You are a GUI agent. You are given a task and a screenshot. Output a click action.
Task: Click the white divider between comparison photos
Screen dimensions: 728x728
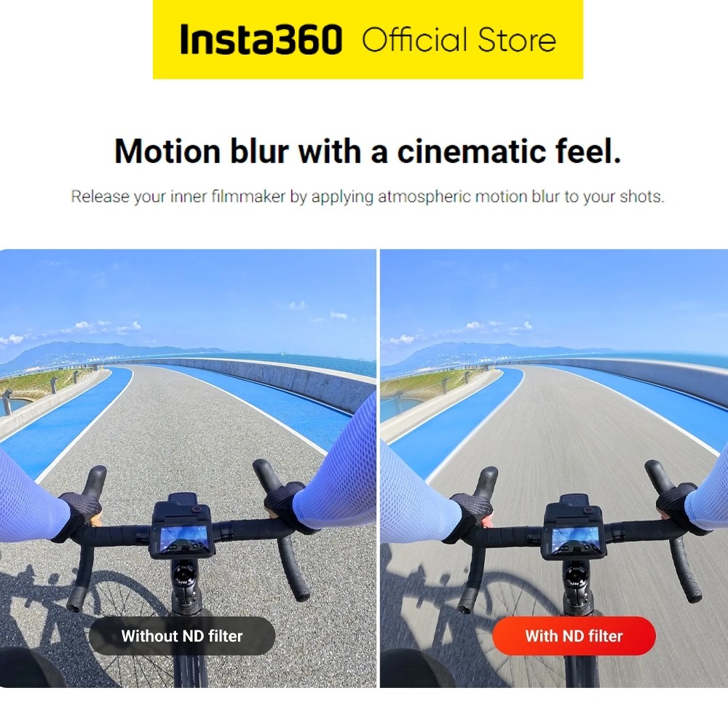[378, 468]
